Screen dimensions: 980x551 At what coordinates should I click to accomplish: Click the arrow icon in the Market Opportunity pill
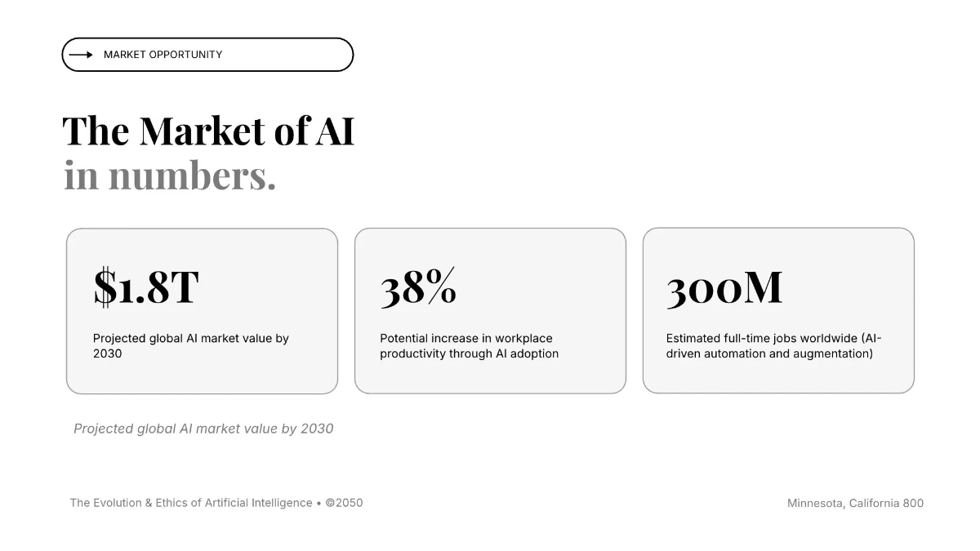click(x=81, y=55)
